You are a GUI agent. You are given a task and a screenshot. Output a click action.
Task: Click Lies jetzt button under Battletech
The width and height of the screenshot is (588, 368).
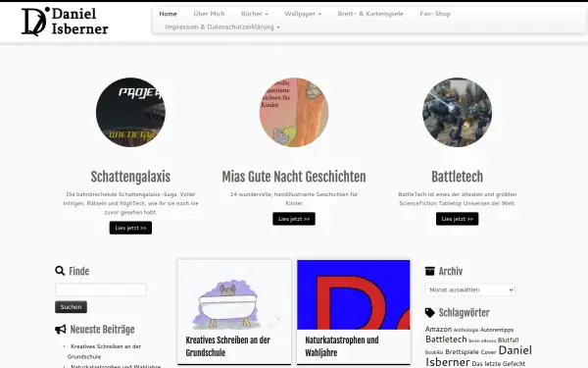tap(457, 219)
